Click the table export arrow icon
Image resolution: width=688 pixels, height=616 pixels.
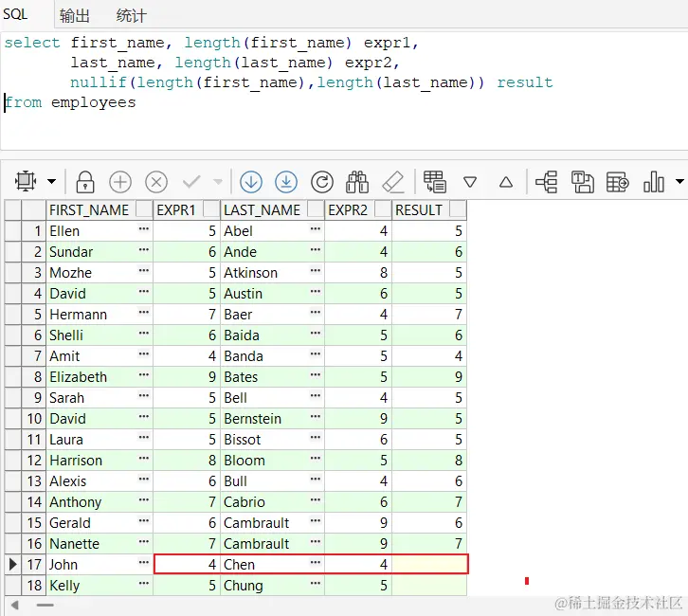click(x=618, y=182)
